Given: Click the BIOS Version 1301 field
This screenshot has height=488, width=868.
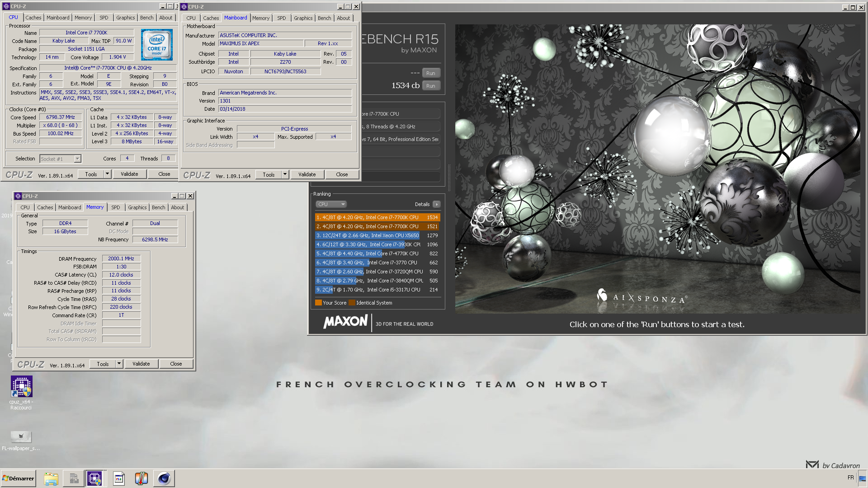Looking at the screenshot, I should coord(285,101).
